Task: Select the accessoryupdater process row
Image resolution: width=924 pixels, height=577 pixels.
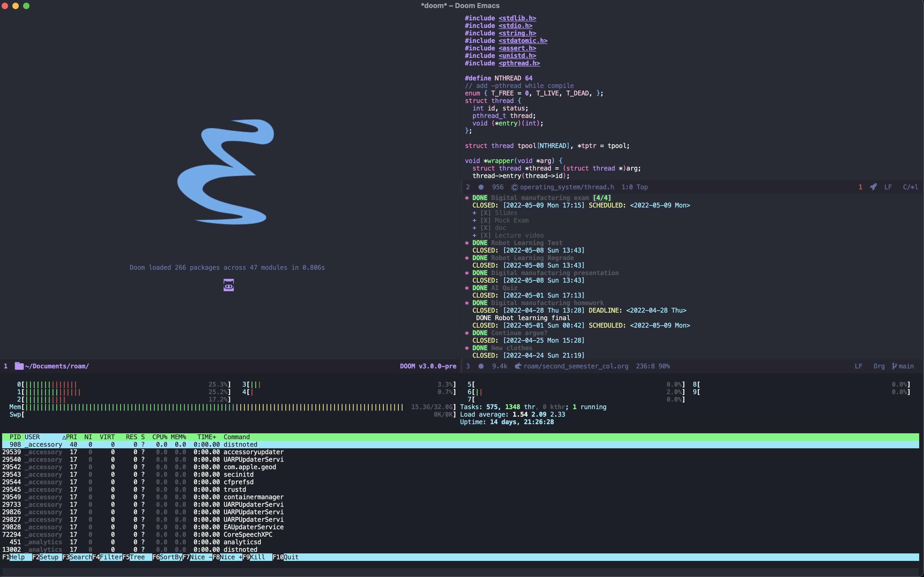Action: (460, 452)
